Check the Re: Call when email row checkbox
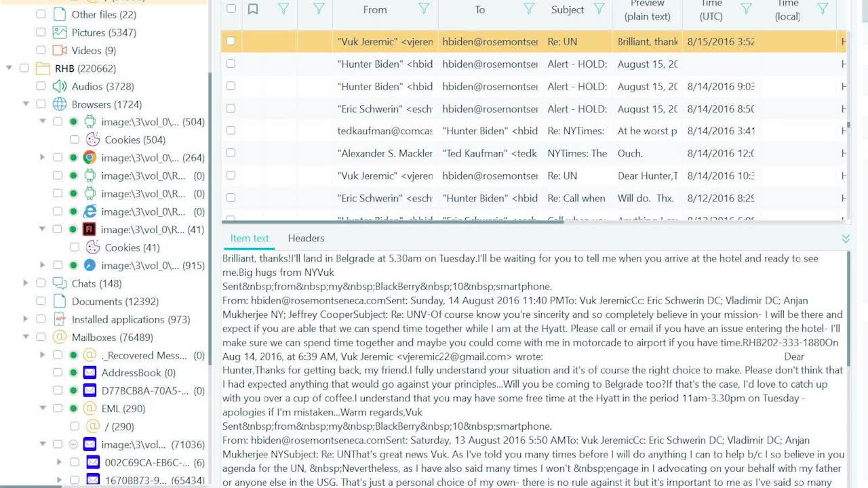868x488 pixels. click(231, 198)
